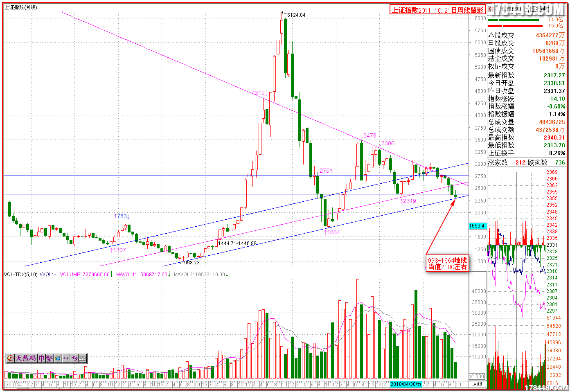The image size is (570, 392).
Task: Click the 最高指数 value 2340.31
Action: (554, 137)
